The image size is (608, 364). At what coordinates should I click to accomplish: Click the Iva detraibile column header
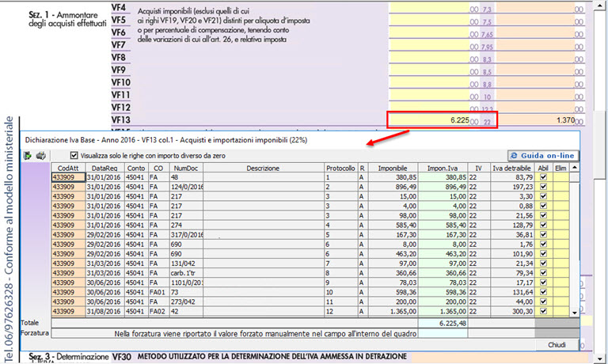click(512, 169)
